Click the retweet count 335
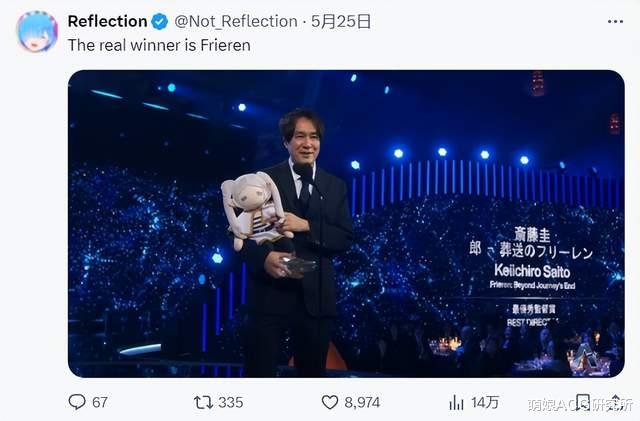Viewport: 640px width, 421px height. (x=230, y=402)
